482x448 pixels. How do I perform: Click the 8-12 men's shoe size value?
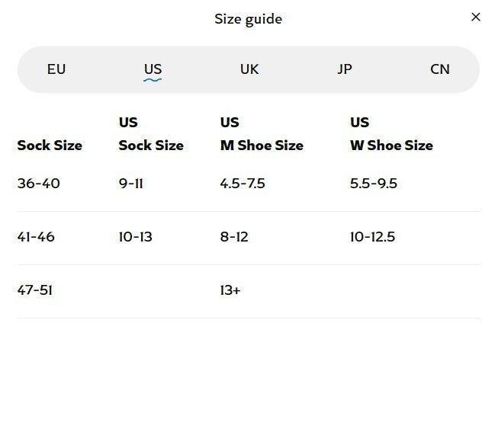click(x=234, y=237)
